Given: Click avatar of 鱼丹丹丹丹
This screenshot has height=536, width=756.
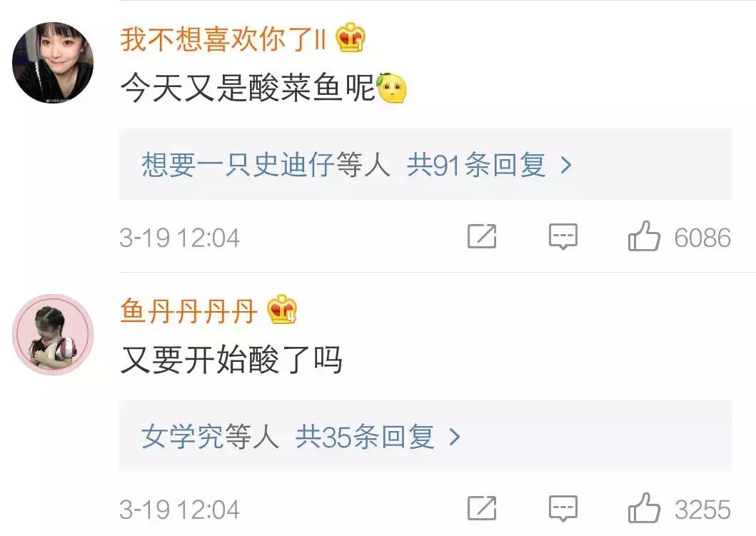Looking at the screenshot, I should pos(53,335).
